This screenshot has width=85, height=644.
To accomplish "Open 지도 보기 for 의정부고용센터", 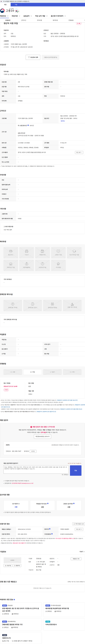I will click(79, 529).
